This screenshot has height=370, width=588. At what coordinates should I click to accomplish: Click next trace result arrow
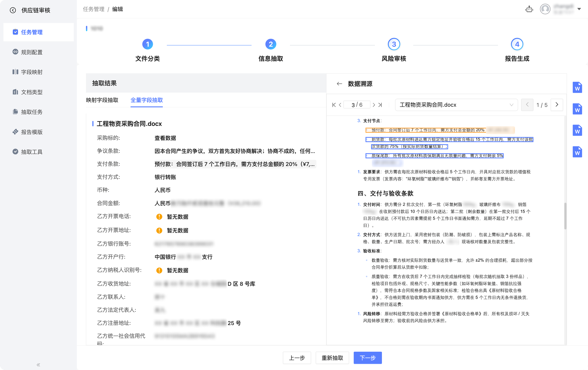tap(557, 105)
